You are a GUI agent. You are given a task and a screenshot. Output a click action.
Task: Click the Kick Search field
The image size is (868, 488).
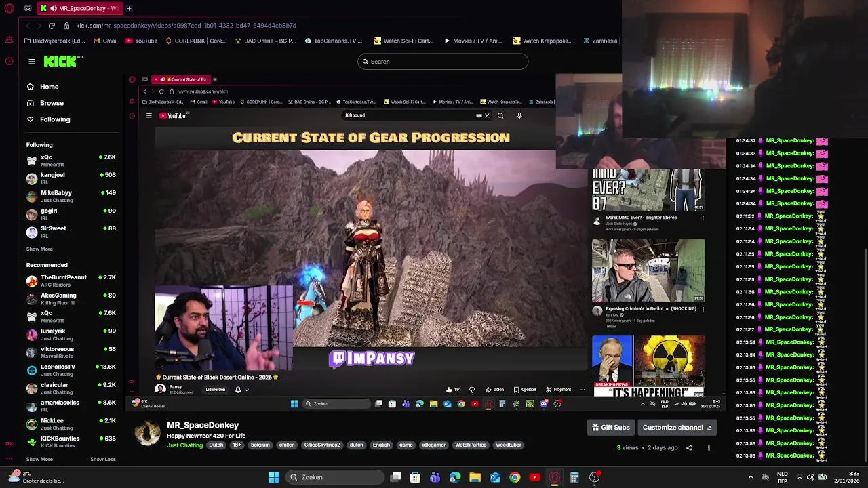click(x=443, y=62)
